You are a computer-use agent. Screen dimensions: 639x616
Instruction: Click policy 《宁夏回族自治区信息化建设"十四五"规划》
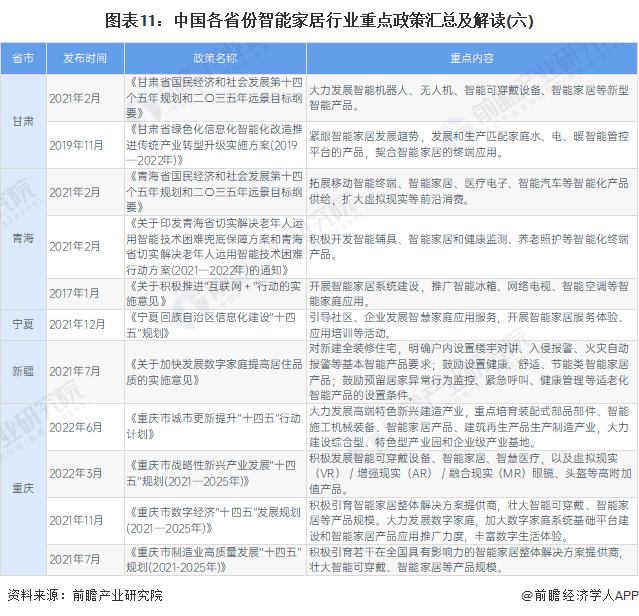click(211, 325)
